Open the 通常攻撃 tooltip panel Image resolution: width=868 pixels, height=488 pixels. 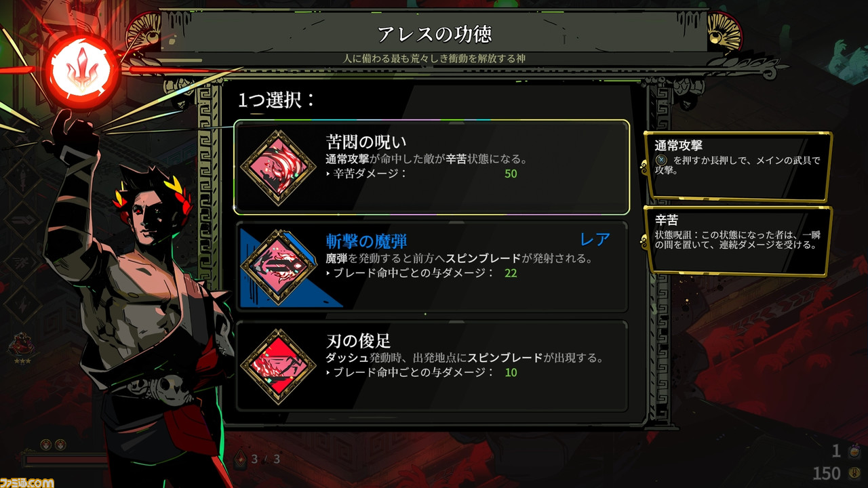click(x=738, y=166)
